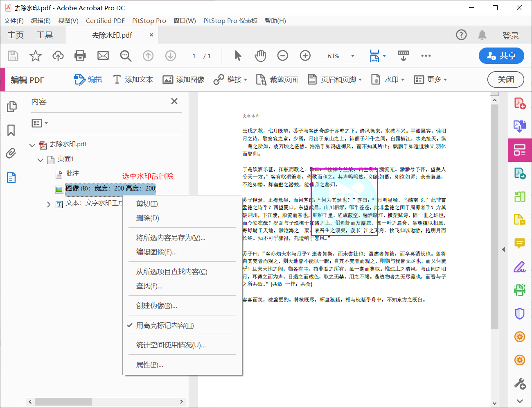Open the attachments paperclip panel icon

pyautogui.click(x=11, y=154)
